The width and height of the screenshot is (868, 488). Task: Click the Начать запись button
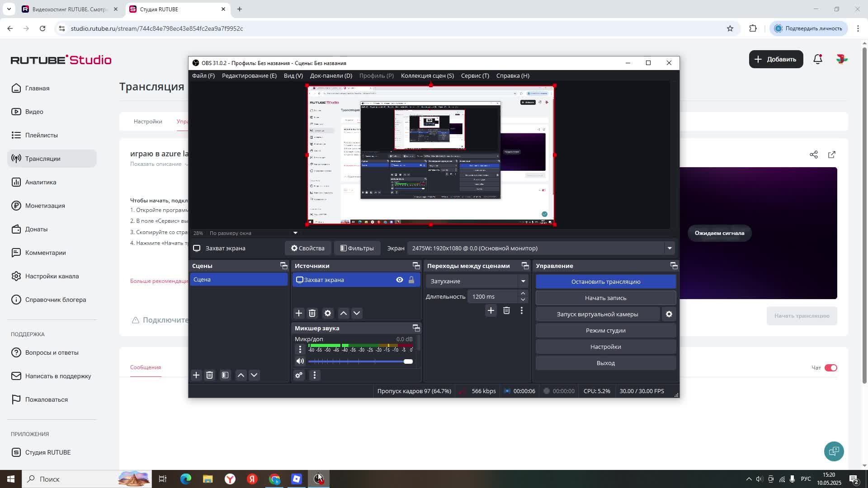605,298
